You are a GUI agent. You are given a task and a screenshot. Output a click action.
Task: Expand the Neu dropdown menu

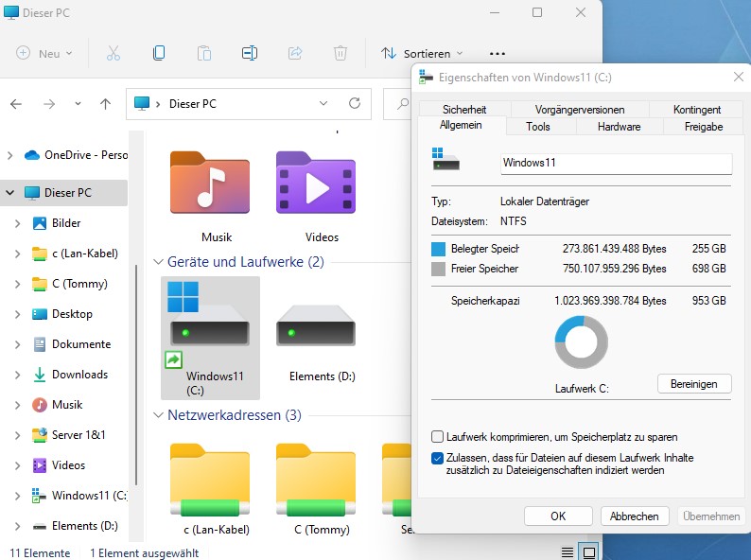[44, 53]
